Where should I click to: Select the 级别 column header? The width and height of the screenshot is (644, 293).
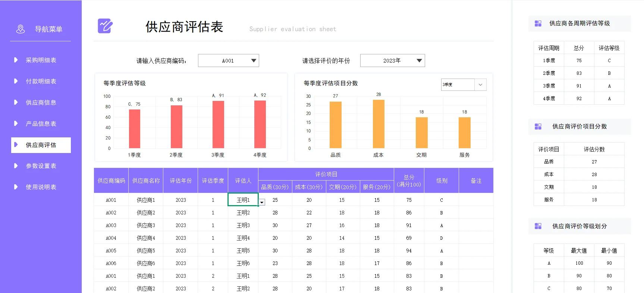point(442,181)
